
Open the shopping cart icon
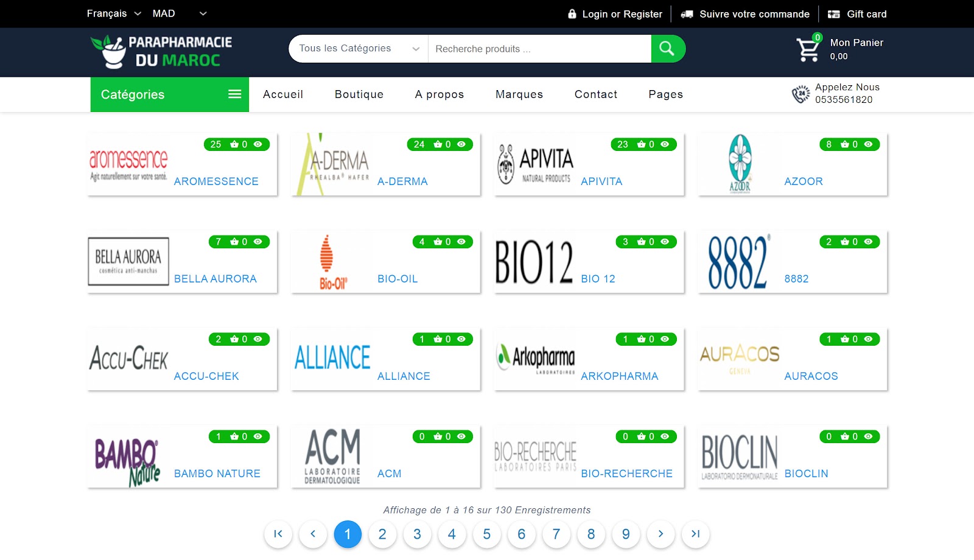click(808, 50)
